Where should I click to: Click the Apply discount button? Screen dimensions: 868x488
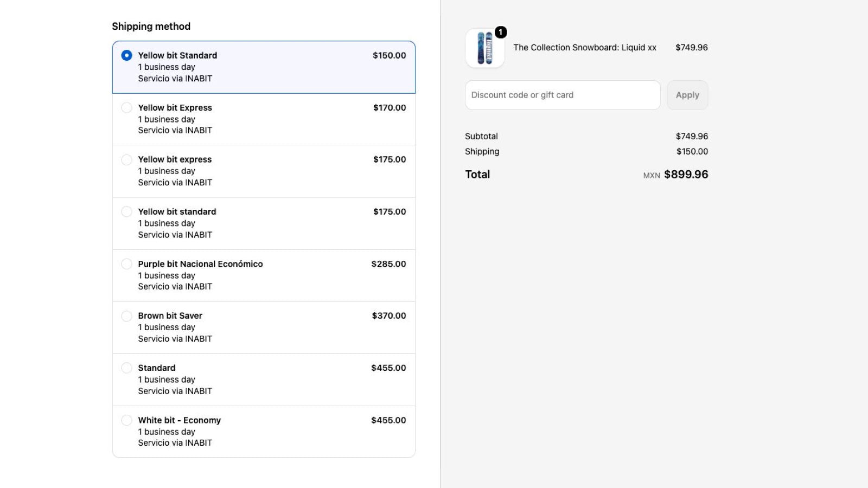[x=687, y=95]
